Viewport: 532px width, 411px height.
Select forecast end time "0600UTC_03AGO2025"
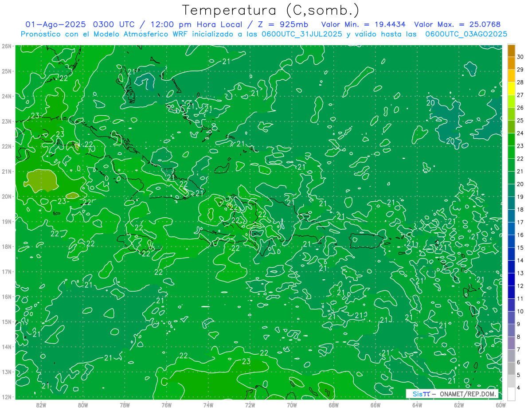point(466,34)
